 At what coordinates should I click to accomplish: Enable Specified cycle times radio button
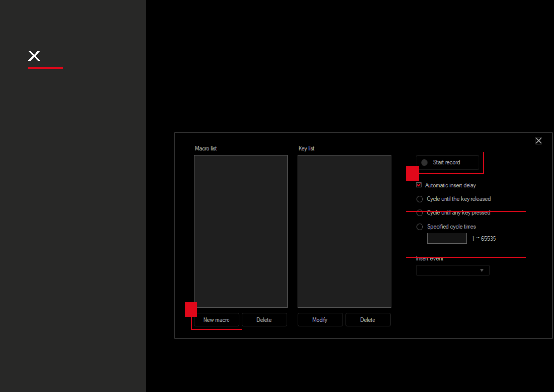pyautogui.click(x=420, y=227)
